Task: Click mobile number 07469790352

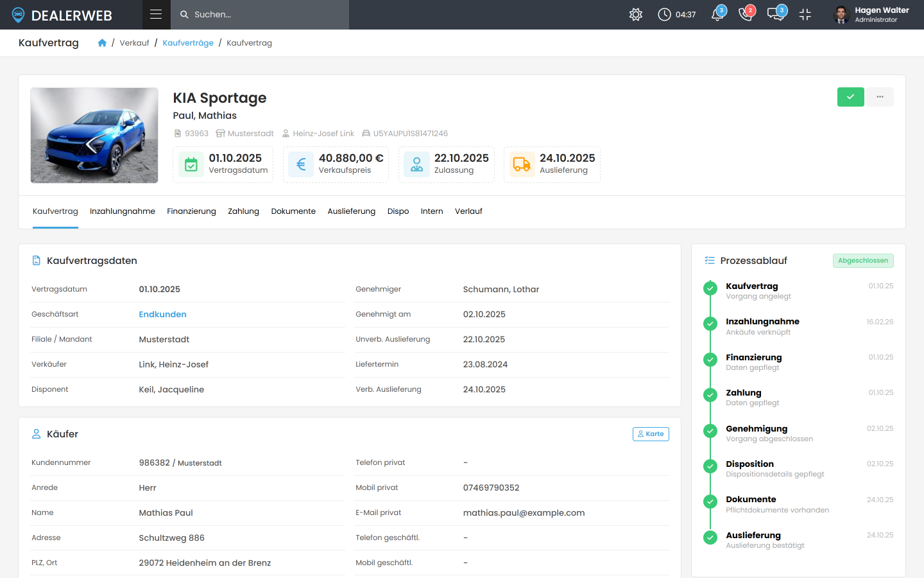Action: tap(491, 487)
